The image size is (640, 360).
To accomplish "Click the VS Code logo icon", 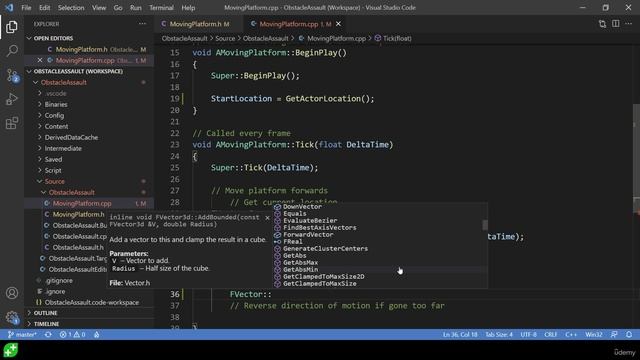I will coord(9,7).
